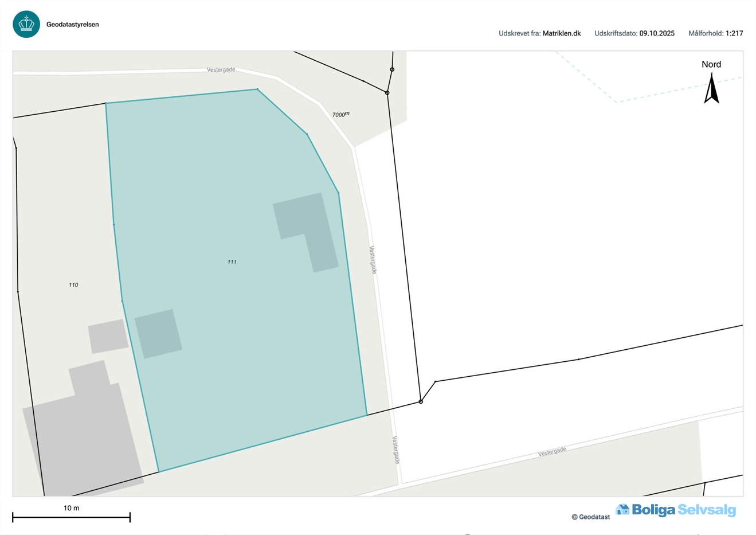Click the Geodatastyrelsen header text
This screenshot has height=535, width=756.
point(72,25)
